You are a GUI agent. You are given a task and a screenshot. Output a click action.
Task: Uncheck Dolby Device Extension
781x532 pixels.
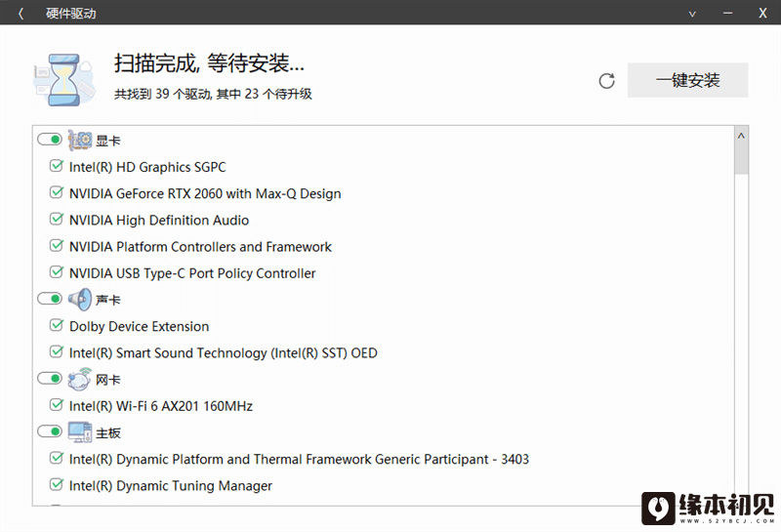pyautogui.click(x=57, y=325)
